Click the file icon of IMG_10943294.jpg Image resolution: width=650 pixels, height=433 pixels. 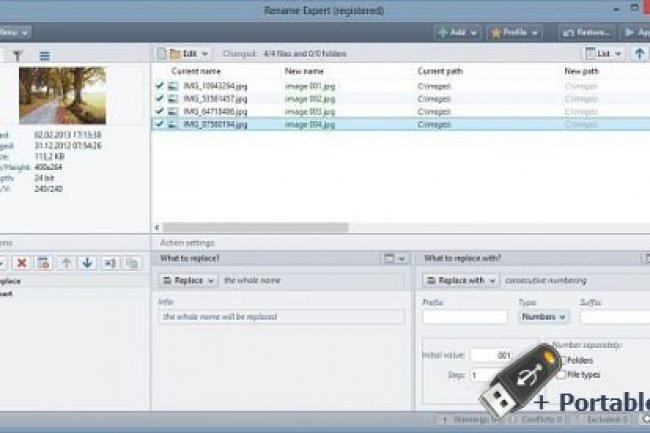173,86
